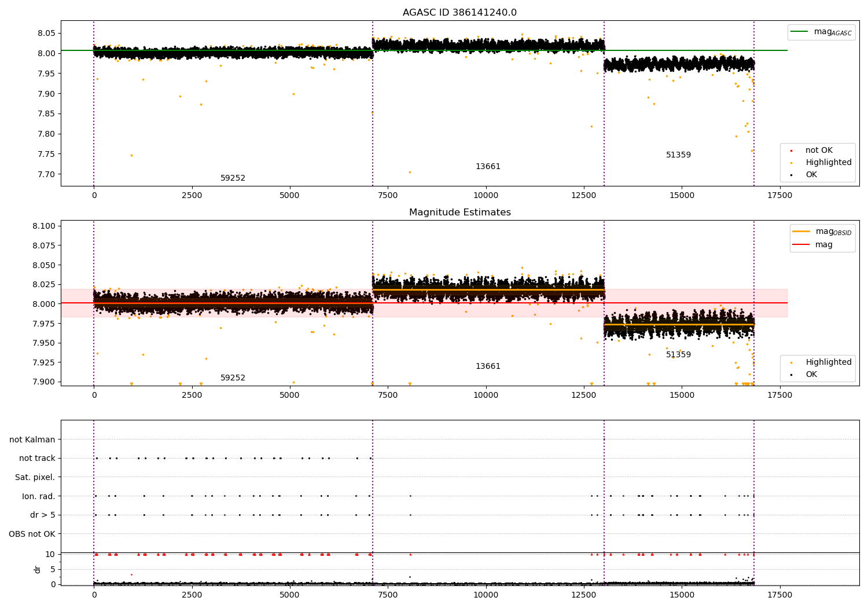Click the 2500 x-tick under the top plot
The height and width of the screenshot is (608, 868).
(192, 196)
